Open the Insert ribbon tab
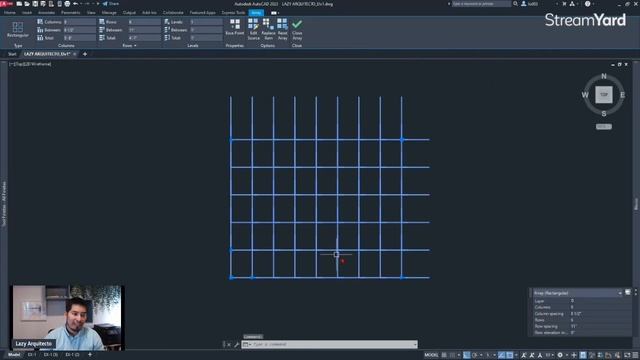This screenshot has width=640, height=360. point(27,13)
